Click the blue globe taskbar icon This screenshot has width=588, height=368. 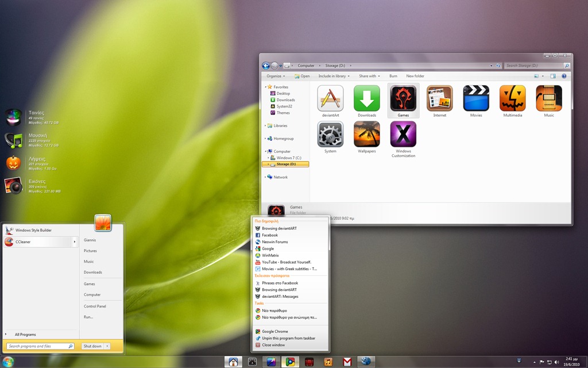tap(366, 362)
